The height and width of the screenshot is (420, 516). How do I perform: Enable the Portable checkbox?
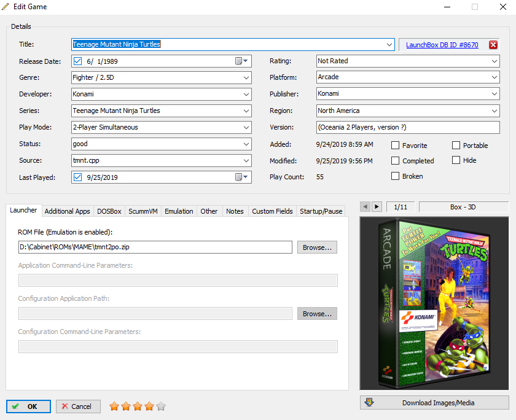coord(456,146)
